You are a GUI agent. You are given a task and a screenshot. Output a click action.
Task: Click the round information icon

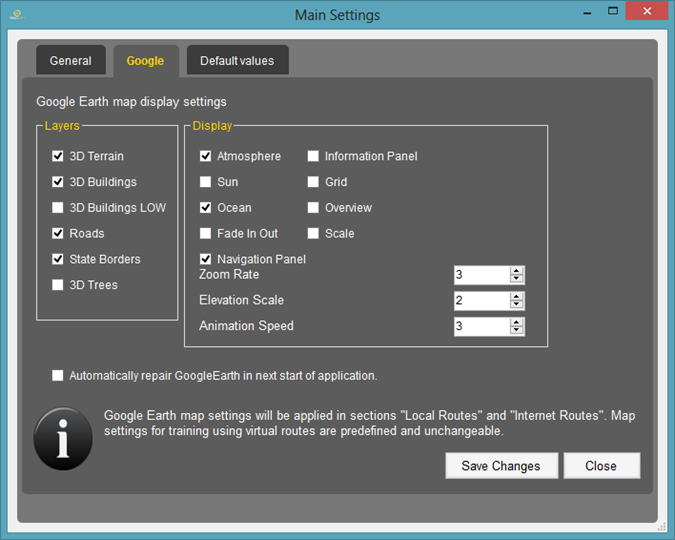tap(63, 438)
